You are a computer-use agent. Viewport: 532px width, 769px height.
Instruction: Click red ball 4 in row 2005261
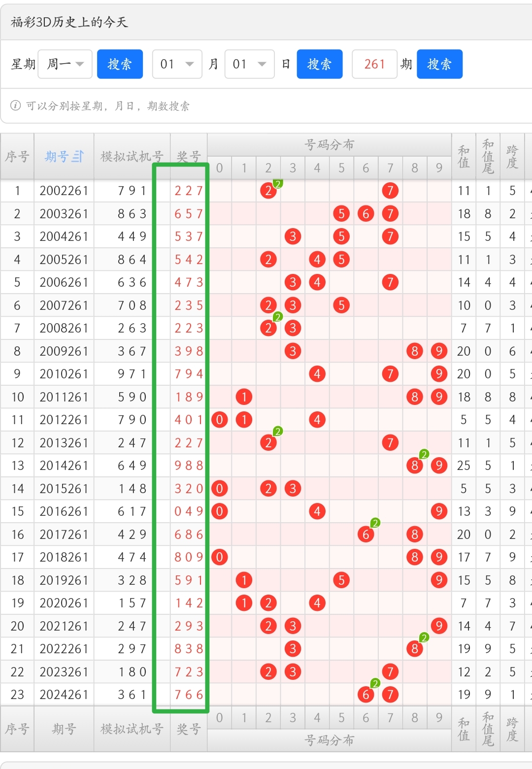tap(317, 260)
